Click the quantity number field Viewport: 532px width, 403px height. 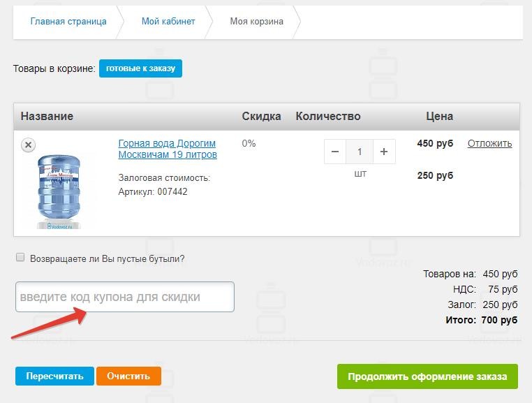pyautogui.click(x=360, y=152)
